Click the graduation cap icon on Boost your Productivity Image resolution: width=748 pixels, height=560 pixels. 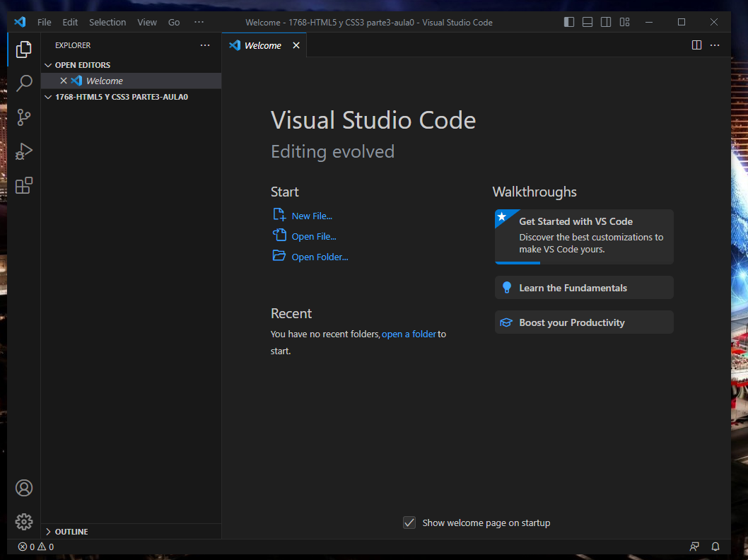pyautogui.click(x=506, y=322)
